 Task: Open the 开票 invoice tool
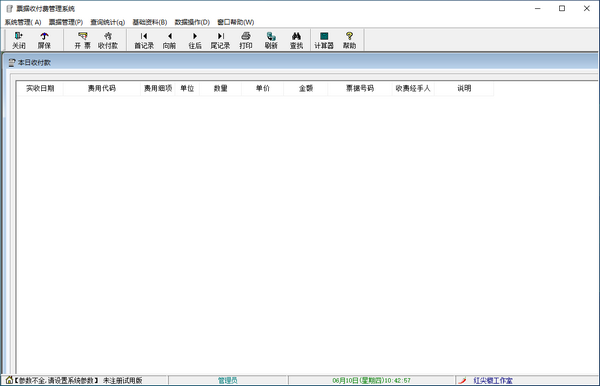pyautogui.click(x=82, y=40)
